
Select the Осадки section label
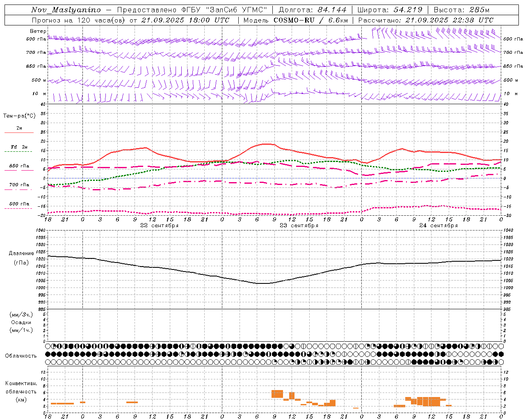(x=21, y=322)
